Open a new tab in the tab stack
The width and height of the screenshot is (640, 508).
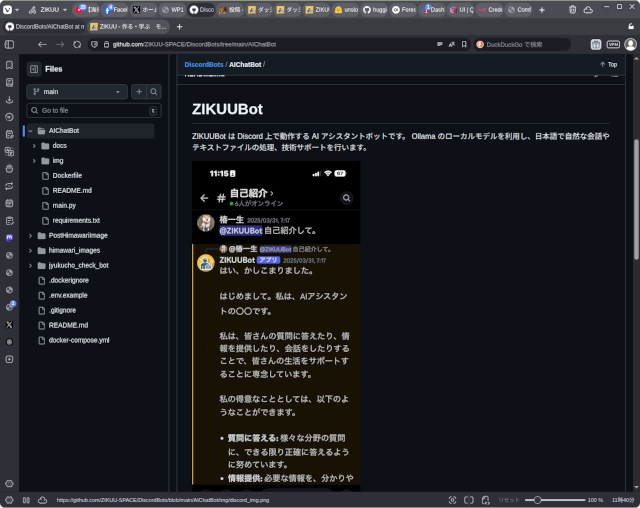[x=180, y=27]
